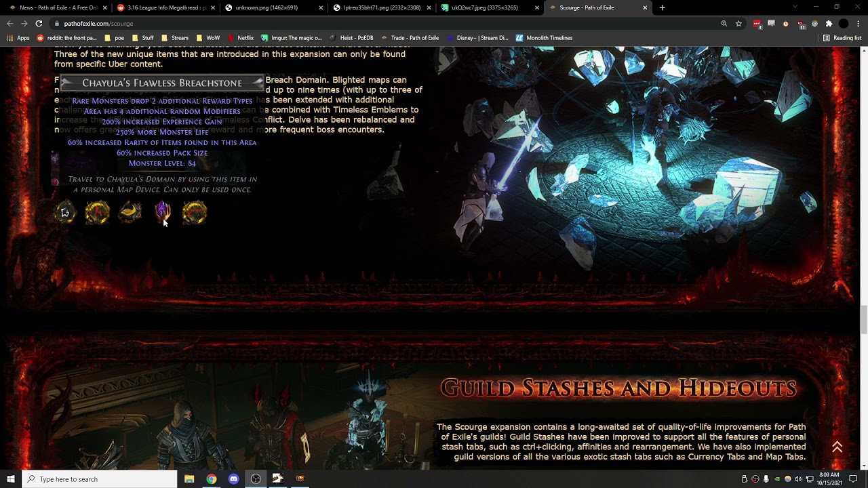
Task: Open the Imgur bookmark
Action: [x=292, y=38]
